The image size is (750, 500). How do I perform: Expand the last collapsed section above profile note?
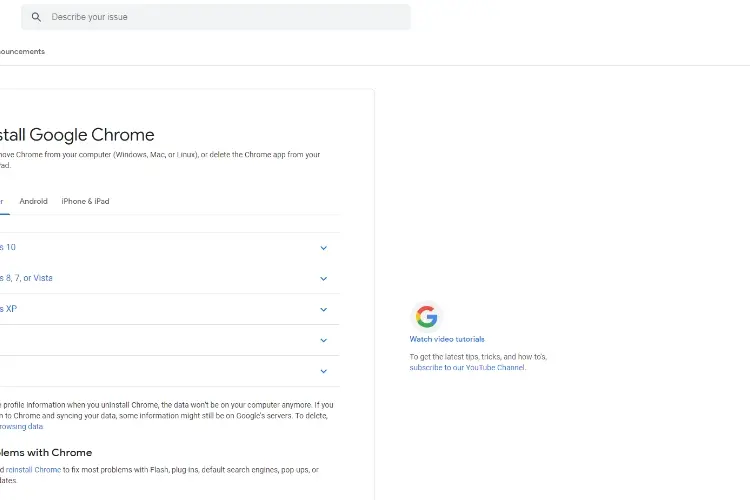pos(323,371)
